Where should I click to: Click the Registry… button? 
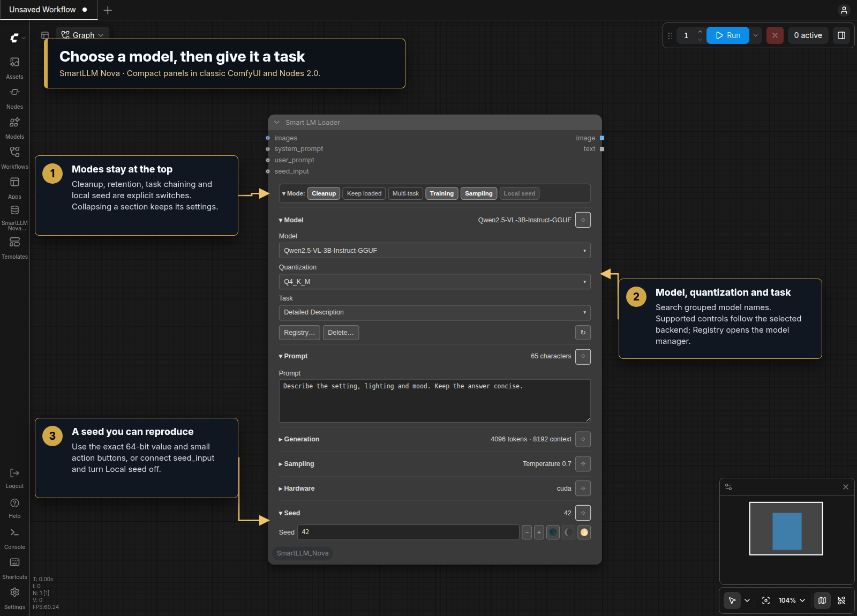299,333
